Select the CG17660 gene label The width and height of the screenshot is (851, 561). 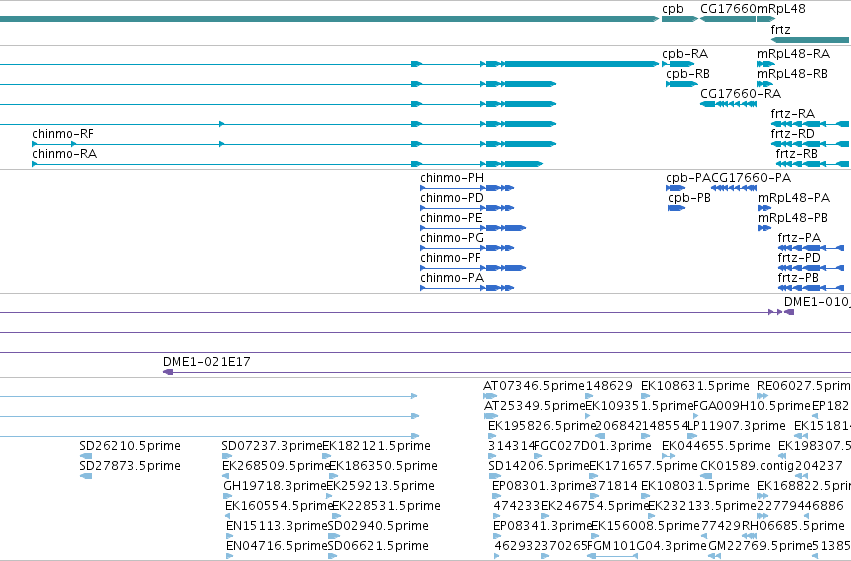[x=728, y=9]
